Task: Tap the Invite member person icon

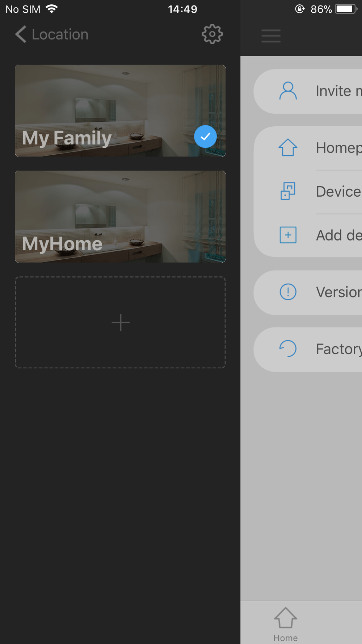Action: (x=288, y=91)
